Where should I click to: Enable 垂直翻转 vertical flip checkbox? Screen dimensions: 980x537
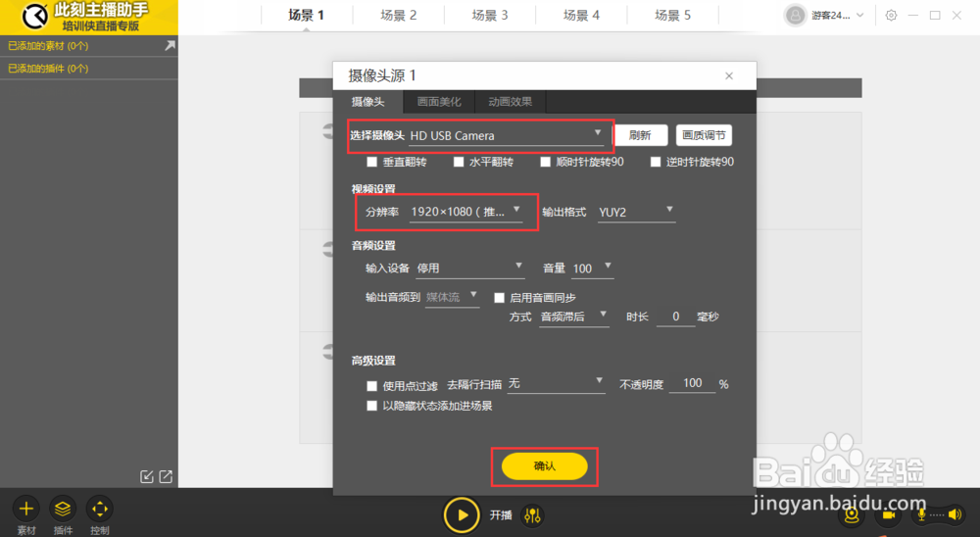tap(371, 162)
